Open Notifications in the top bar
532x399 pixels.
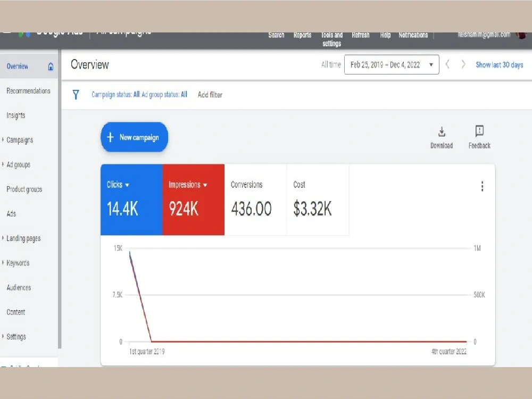[413, 35]
